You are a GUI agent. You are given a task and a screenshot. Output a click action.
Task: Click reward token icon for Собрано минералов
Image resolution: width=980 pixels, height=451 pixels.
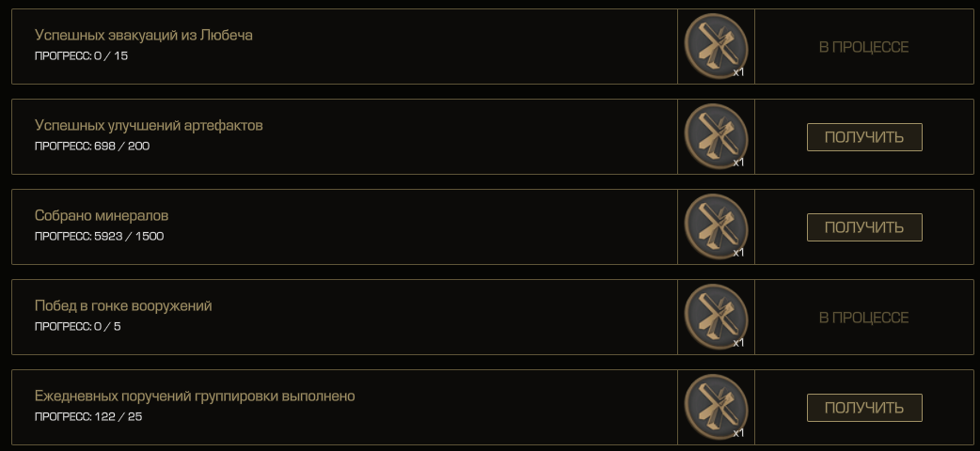point(717,226)
